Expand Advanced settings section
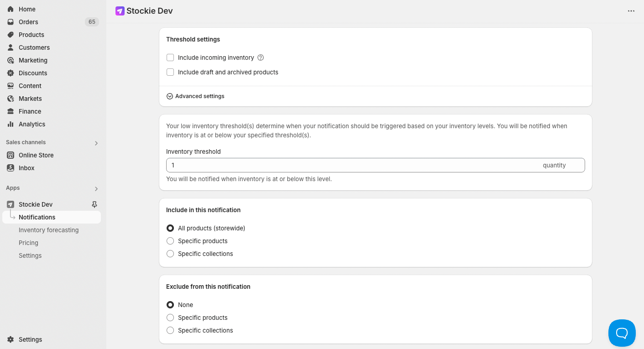The image size is (644, 349). 195,96
